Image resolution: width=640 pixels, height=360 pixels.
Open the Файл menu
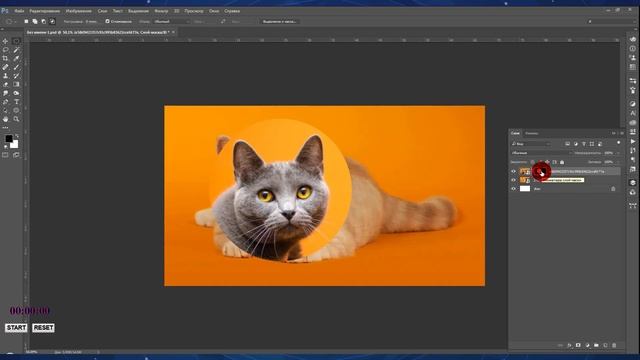pyautogui.click(x=19, y=11)
